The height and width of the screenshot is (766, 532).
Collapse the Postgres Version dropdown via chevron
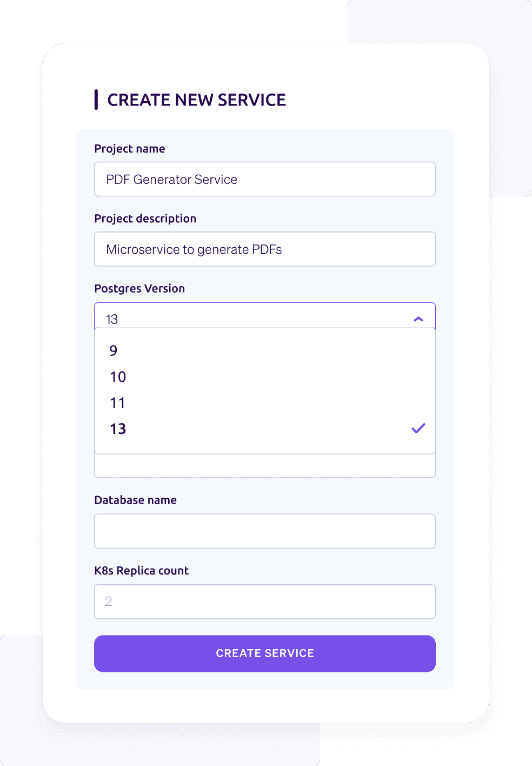[x=418, y=319]
